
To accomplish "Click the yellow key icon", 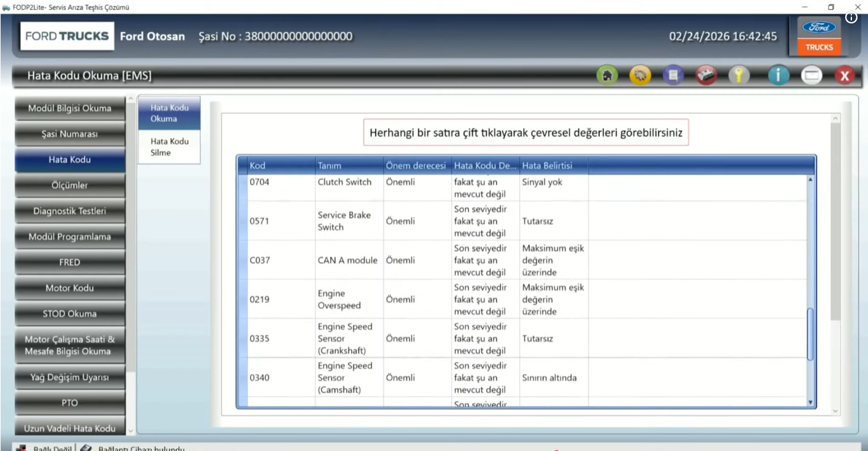I will point(738,75).
